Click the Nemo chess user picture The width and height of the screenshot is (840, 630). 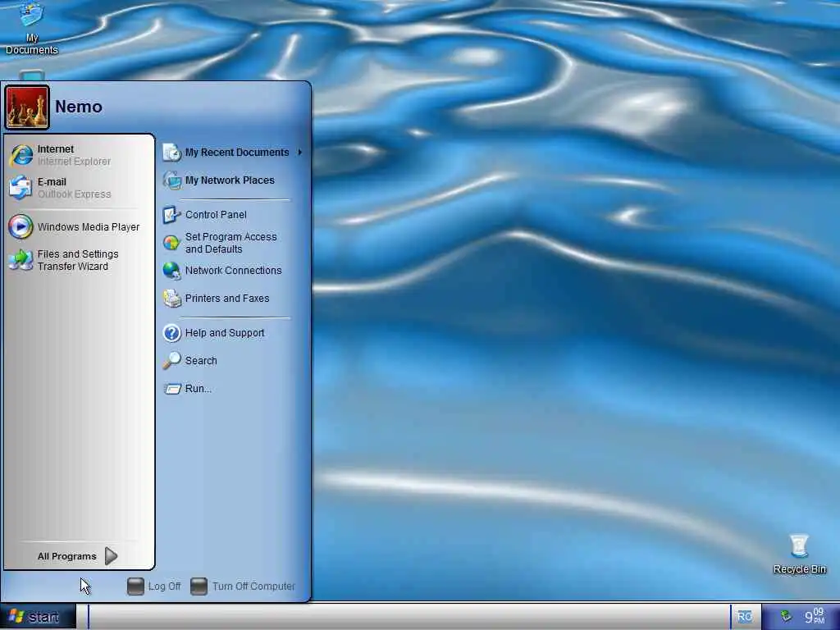[x=27, y=107]
